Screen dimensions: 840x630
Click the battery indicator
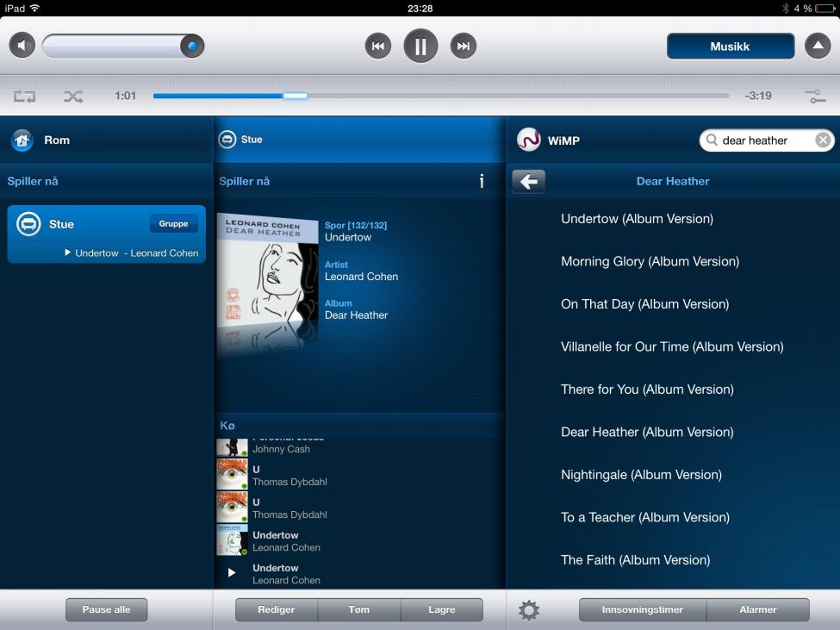coord(825,8)
